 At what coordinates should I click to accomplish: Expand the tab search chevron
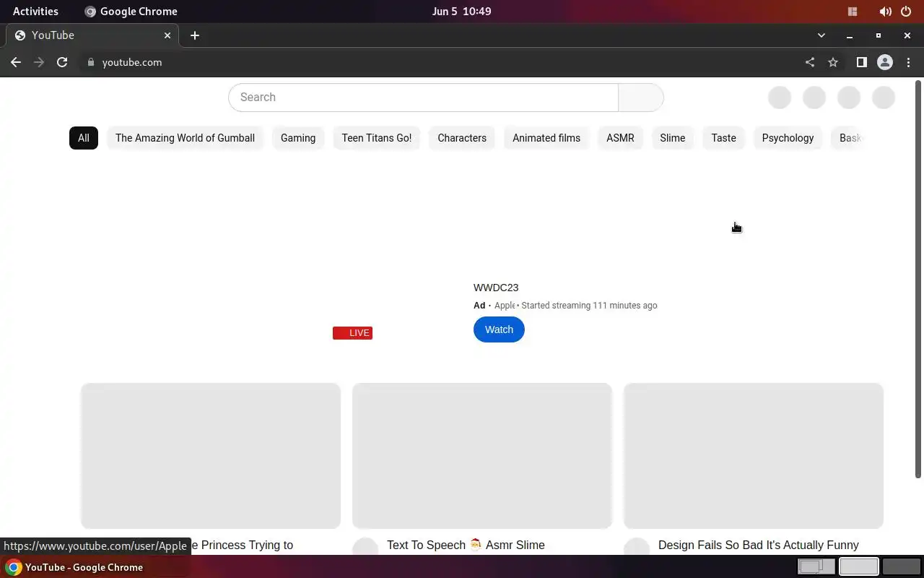[821, 35]
